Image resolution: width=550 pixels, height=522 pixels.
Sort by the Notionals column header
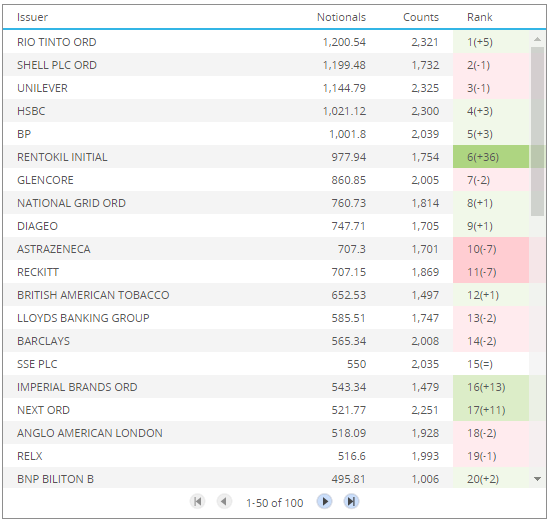click(x=341, y=17)
